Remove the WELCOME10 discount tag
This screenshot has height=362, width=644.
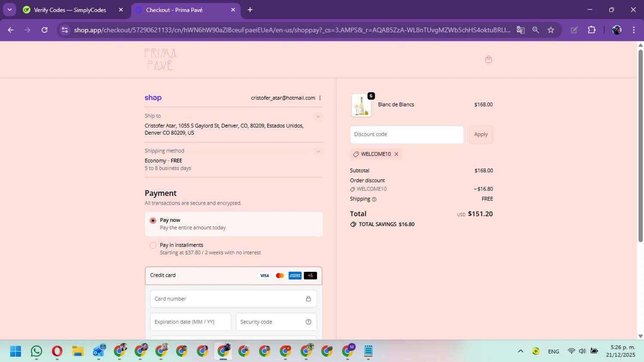click(x=396, y=154)
